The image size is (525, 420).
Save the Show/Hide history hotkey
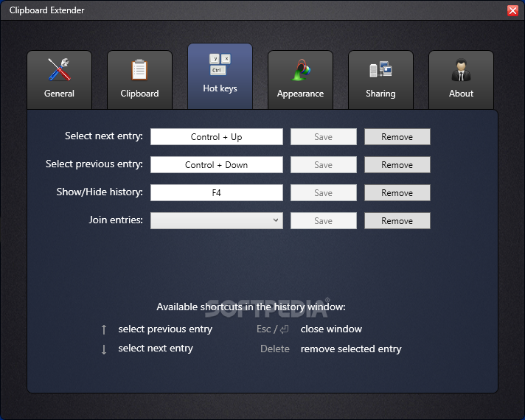pyautogui.click(x=324, y=193)
